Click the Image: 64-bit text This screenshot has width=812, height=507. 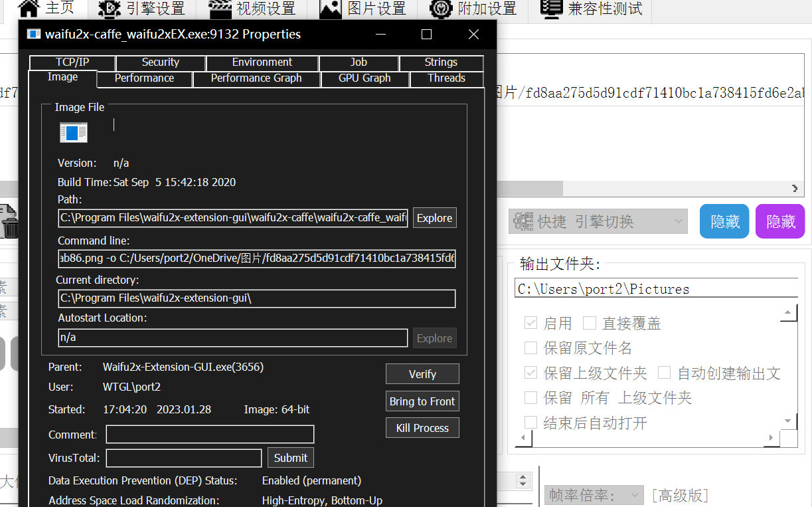(x=277, y=409)
